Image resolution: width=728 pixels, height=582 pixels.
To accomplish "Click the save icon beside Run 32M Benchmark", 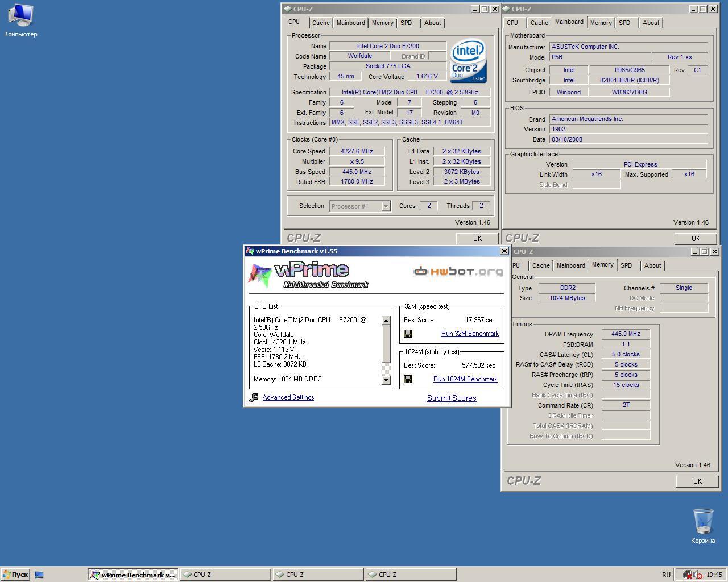I will coord(408,334).
